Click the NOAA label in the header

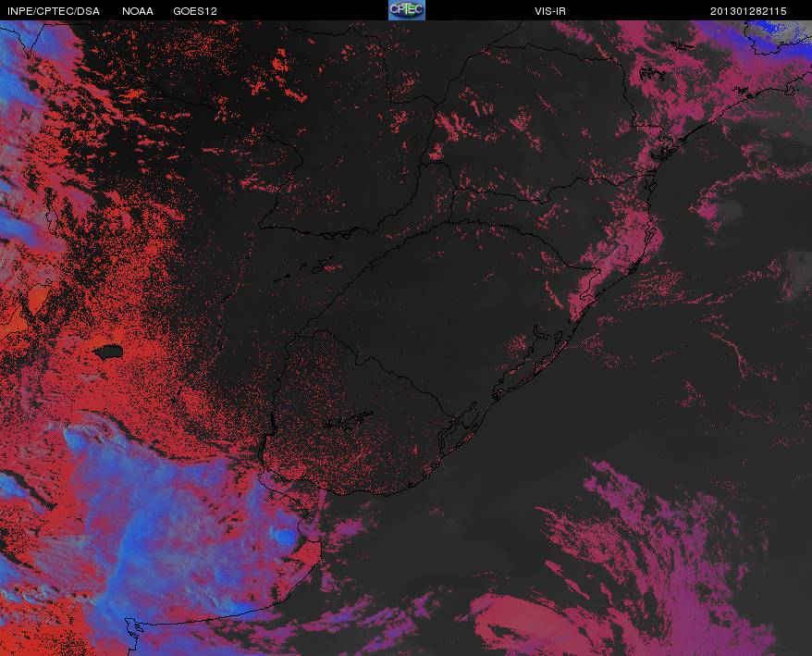click(137, 11)
